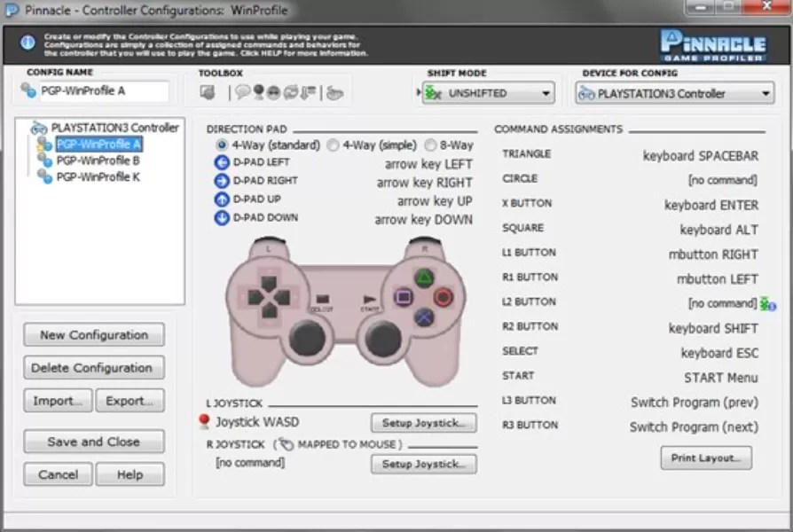
Task: Click the R1 BUTTON command 'mbutton LEFT'
Action: (717, 279)
